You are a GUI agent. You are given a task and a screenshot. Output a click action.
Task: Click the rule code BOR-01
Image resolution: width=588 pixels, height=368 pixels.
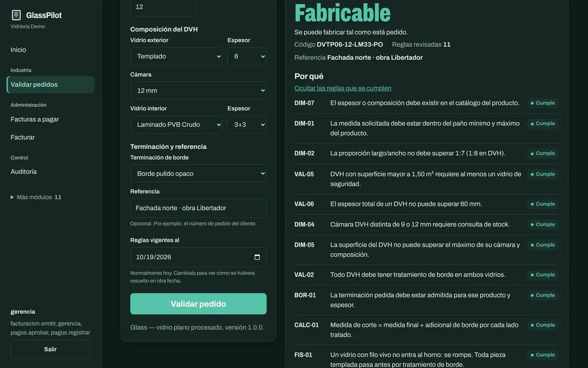(305, 295)
